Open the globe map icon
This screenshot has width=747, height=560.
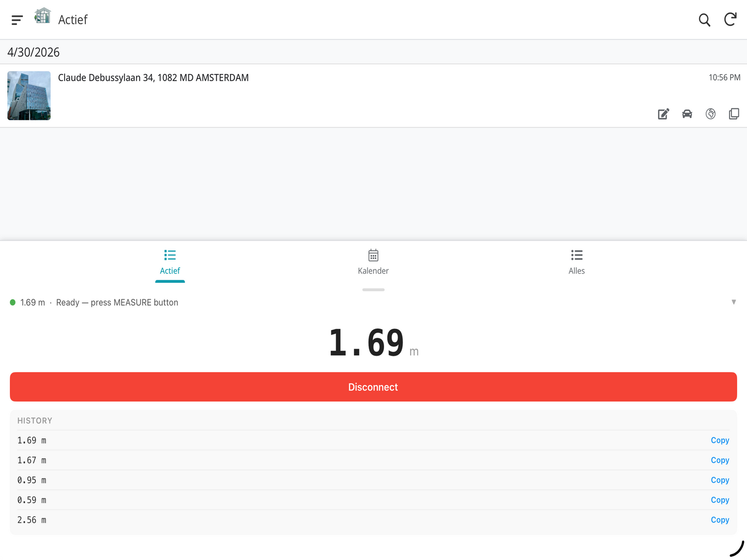[x=711, y=114]
